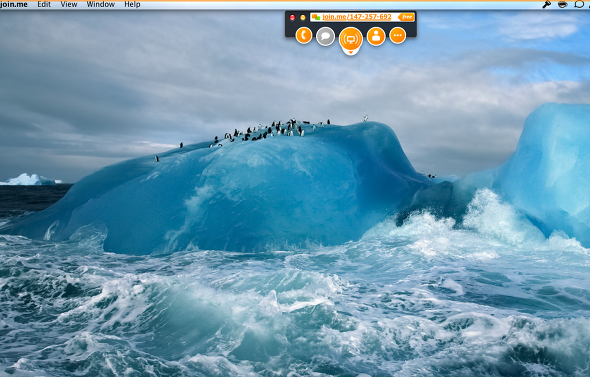Open the more options three-dots button

click(x=398, y=35)
